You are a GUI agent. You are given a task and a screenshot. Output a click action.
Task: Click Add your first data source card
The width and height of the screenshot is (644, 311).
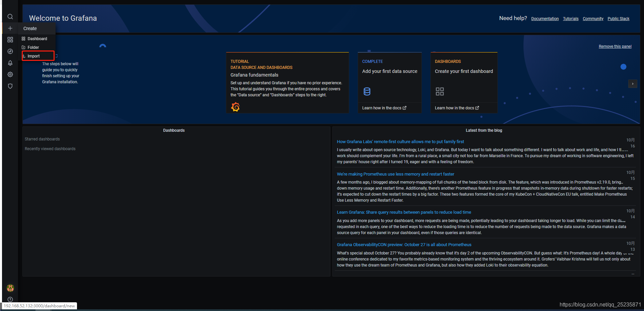[x=389, y=83]
